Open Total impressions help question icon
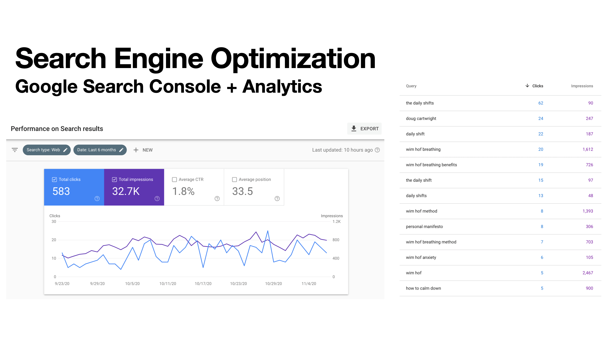The image size is (612, 364). pos(157,198)
